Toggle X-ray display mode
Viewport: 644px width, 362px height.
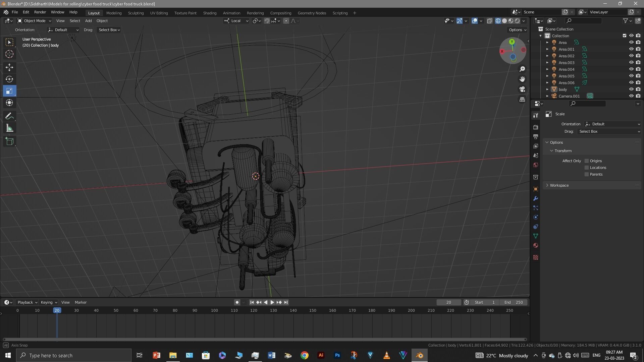489,21
